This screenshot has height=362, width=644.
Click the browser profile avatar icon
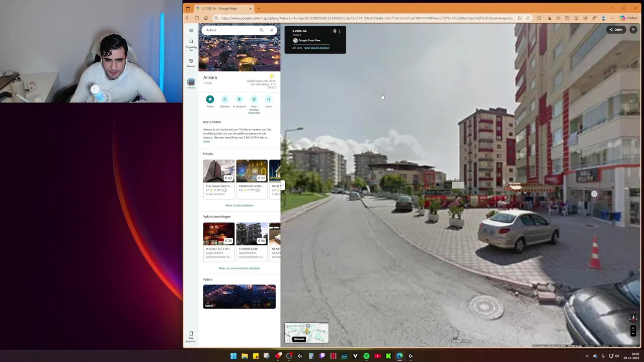click(603, 18)
